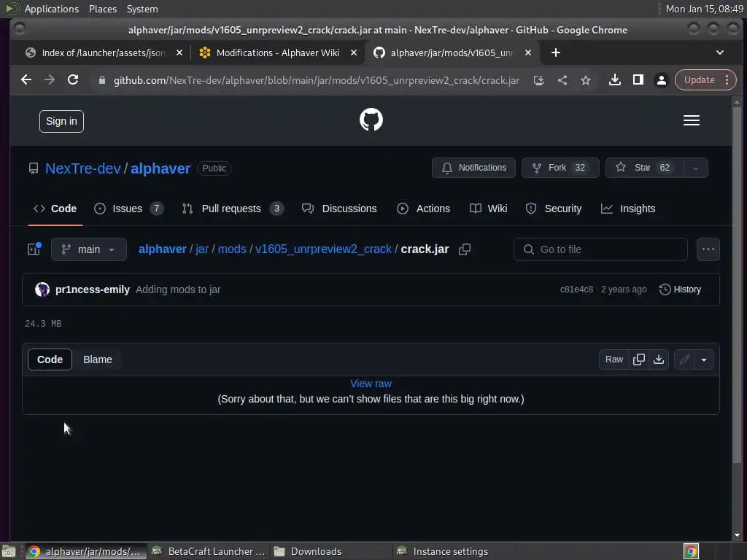Click the Raw button
This screenshot has height=560, width=747.
click(614, 359)
